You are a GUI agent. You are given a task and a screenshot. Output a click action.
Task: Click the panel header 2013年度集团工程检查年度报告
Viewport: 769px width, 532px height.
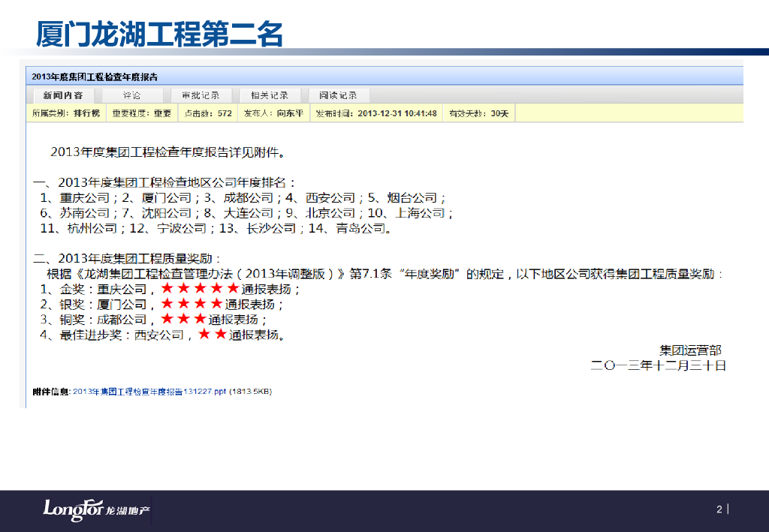pos(95,77)
